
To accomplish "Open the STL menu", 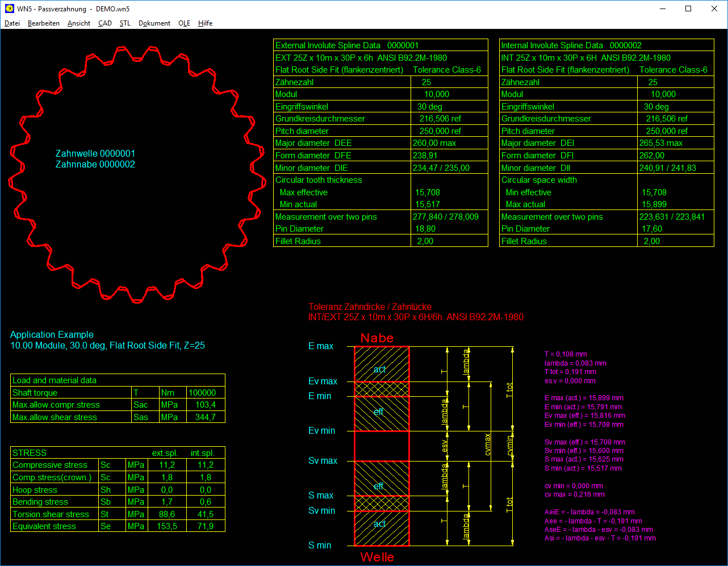I will (x=125, y=23).
